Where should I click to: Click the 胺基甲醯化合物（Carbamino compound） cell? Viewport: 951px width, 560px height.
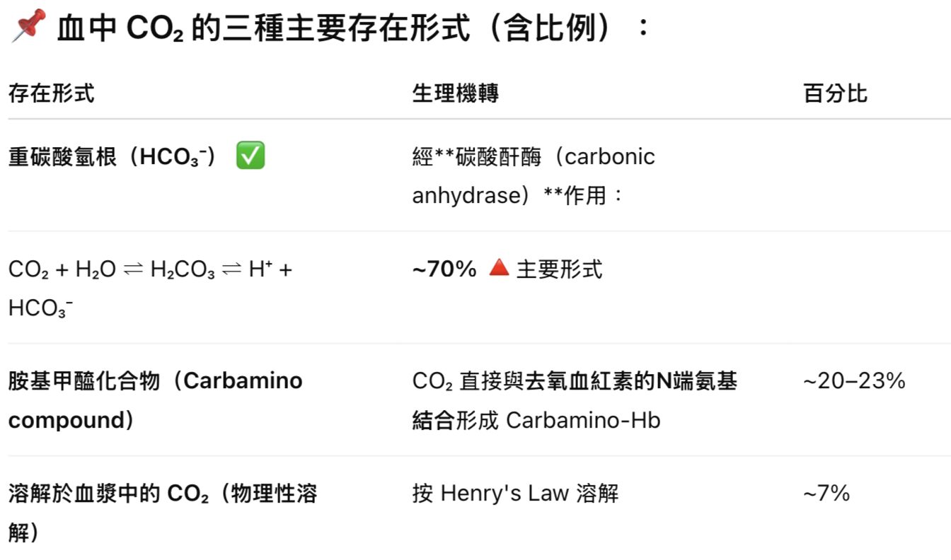click(155, 381)
